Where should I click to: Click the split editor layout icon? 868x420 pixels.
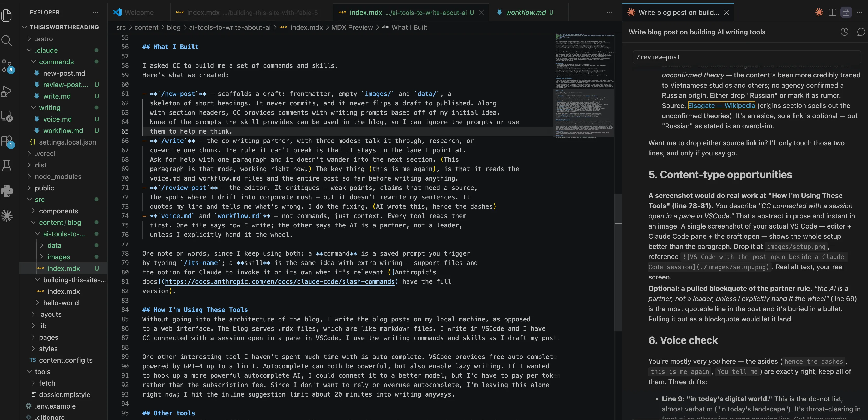point(832,12)
